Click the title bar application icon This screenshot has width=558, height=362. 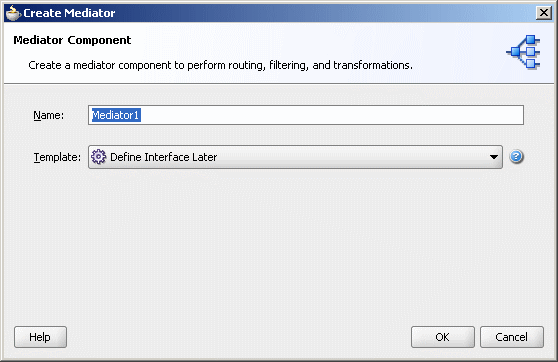coord(13,13)
